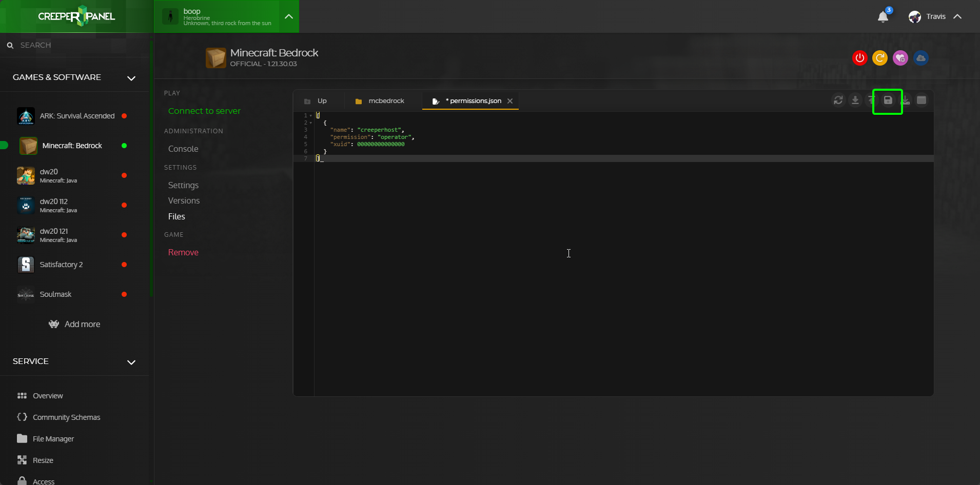Click the red Remove game link
The height and width of the screenshot is (485, 980).
pyautogui.click(x=183, y=252)
